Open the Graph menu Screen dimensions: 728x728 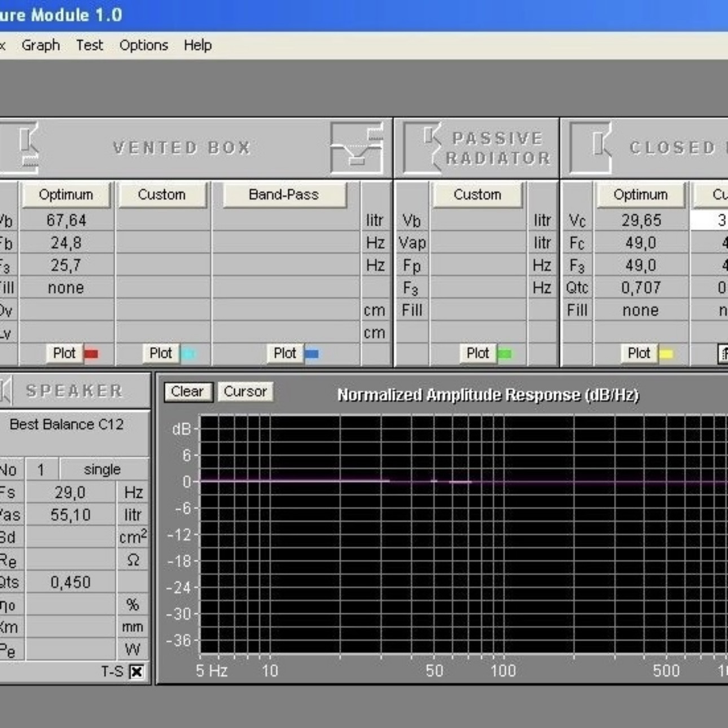(x=41, y=45)
